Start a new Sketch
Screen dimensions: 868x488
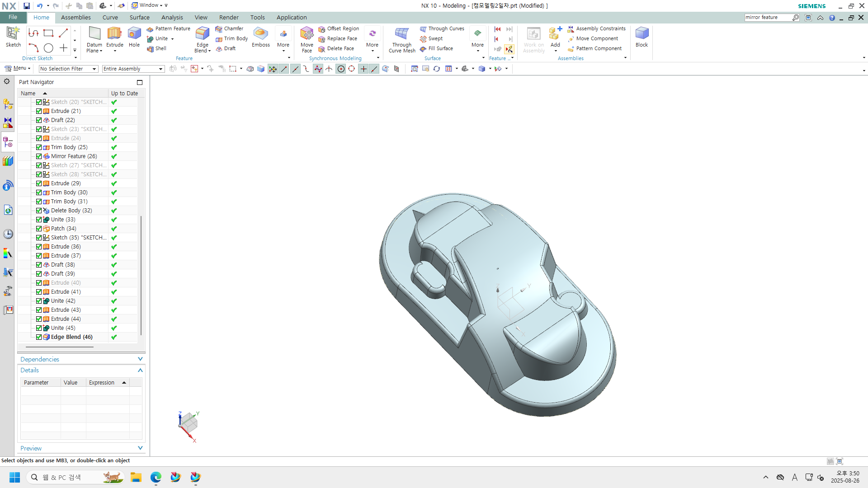(x=13, y=34)
